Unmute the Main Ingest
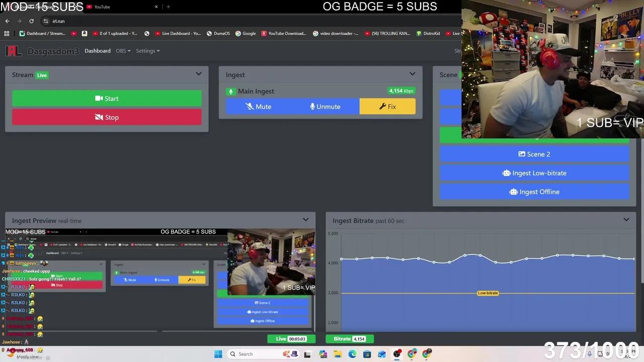 click(x=326, y=107)
